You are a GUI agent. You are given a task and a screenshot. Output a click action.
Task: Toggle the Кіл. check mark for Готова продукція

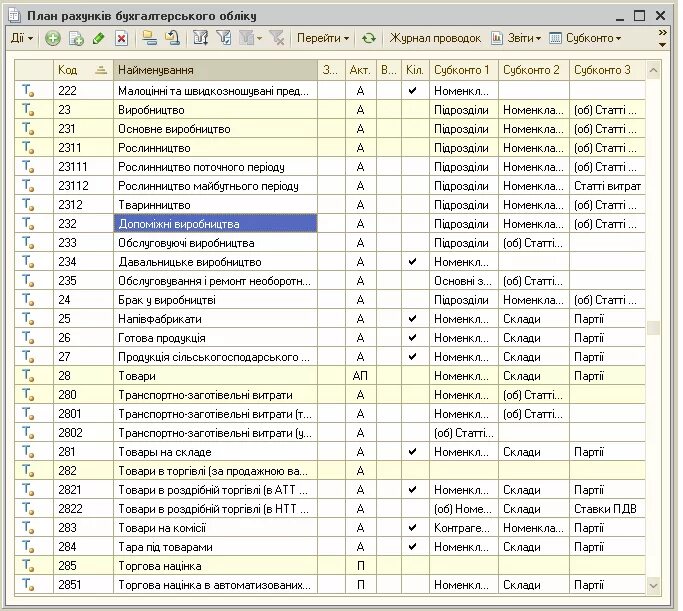pyautogui.click(x=412, y=338)
